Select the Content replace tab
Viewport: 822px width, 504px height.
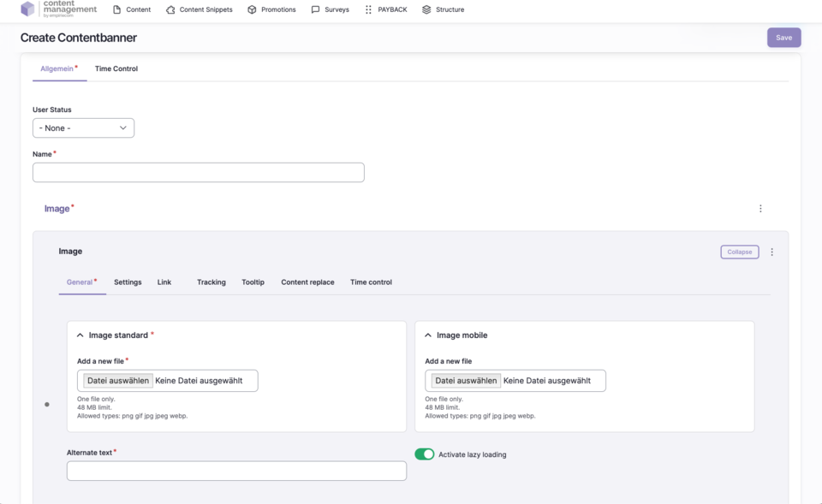307,282
